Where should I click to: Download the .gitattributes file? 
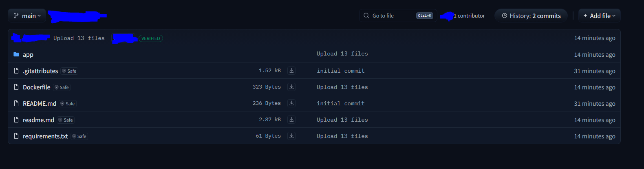point(291,71)
